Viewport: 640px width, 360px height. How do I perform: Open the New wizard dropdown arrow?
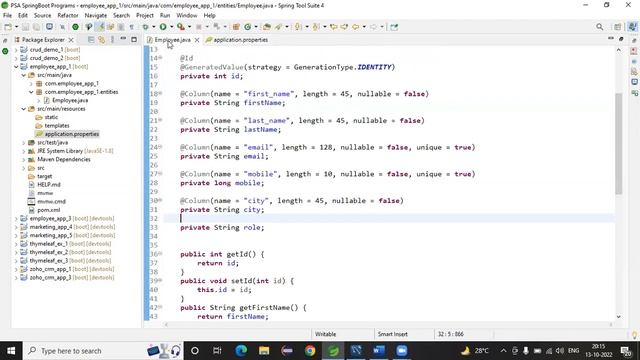point(16,27)
